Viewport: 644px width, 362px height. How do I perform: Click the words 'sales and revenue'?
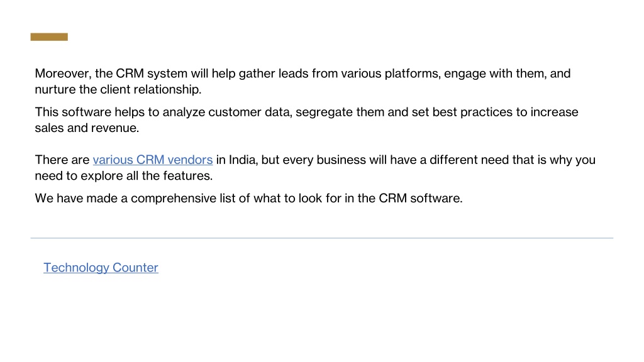tap(87, 128)
